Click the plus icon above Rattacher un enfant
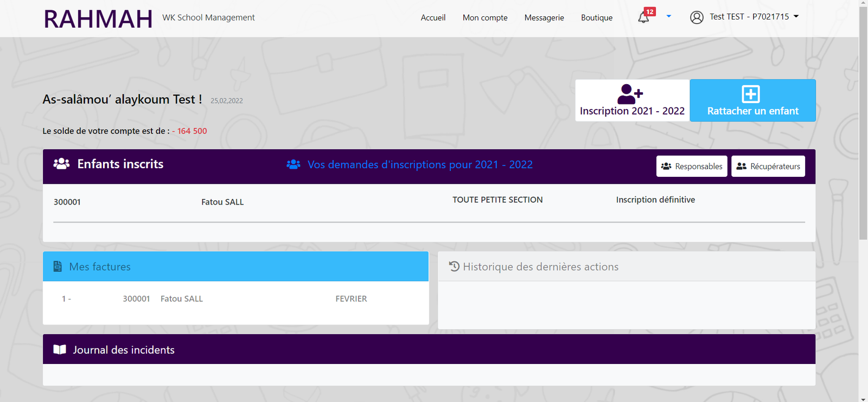868x402 pixels. [x=751, y=94]
